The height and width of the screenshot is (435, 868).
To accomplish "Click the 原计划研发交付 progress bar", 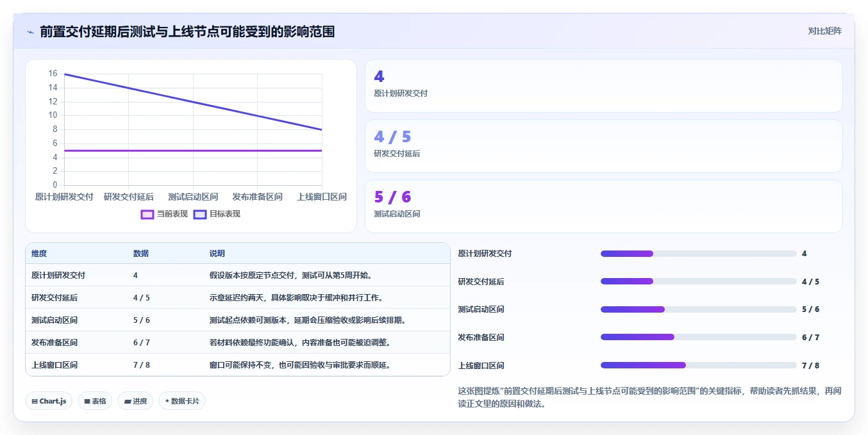I will (x=698, y=254).
